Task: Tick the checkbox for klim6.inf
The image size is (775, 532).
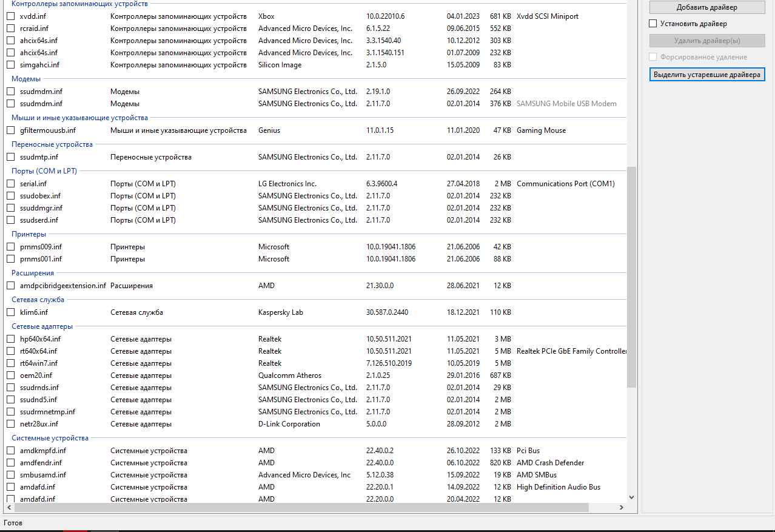Action: pos(10,312)
